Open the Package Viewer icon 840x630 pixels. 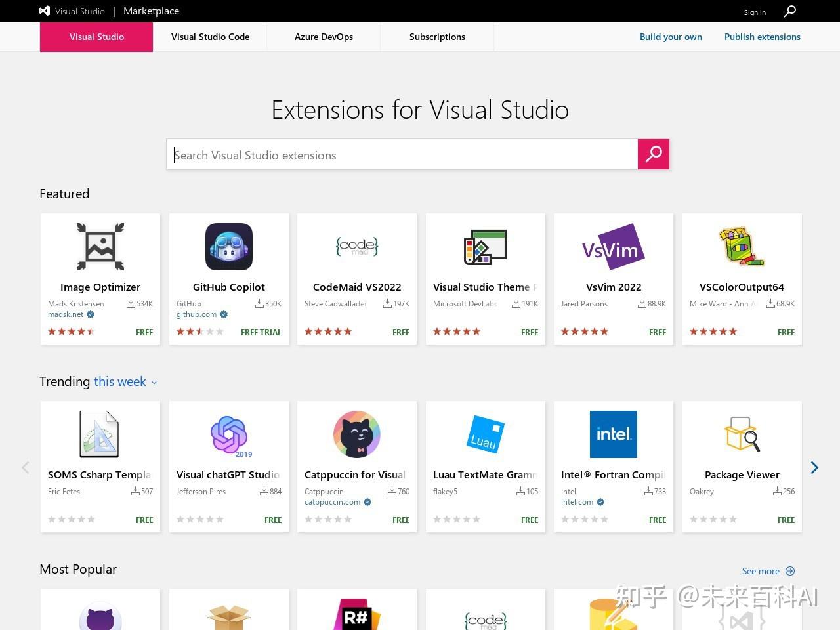[742, 434]
